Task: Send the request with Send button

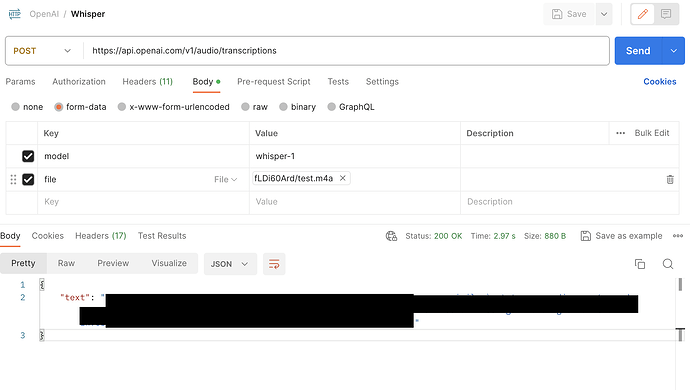Action: coord(638,51)
